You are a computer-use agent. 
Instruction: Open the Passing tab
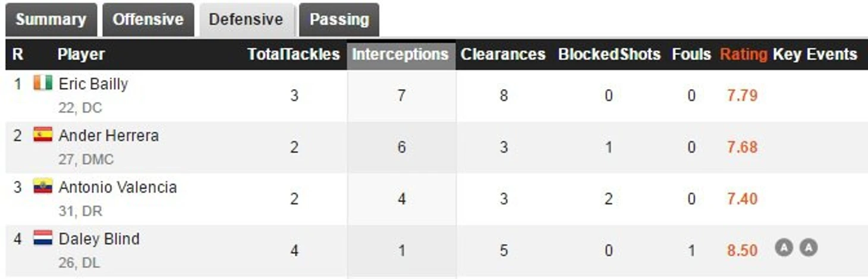pyautogui.click(x=339, y=20)
